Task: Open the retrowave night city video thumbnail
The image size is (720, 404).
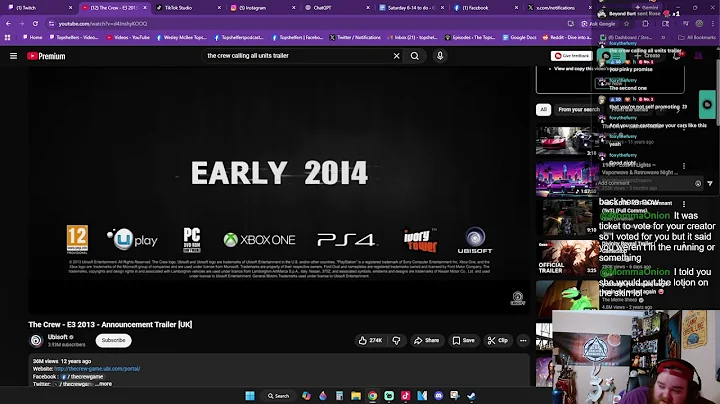Action: [567, 179]
